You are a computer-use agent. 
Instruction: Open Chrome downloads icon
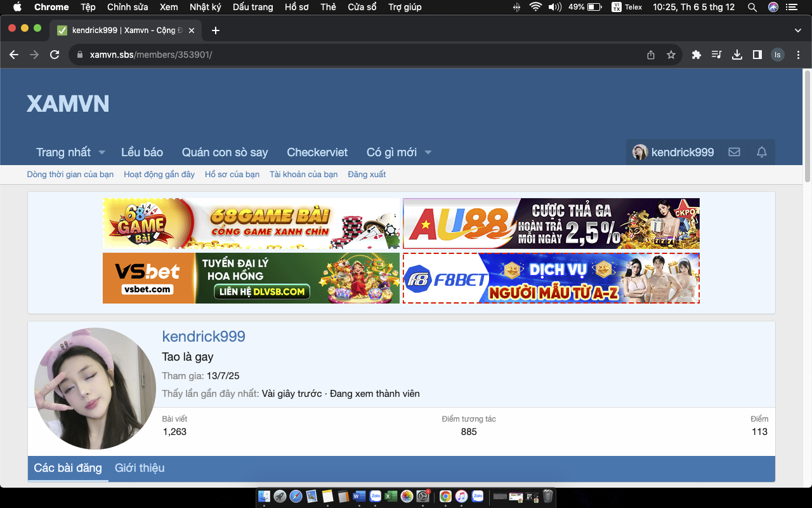click(x=737, y=55)
